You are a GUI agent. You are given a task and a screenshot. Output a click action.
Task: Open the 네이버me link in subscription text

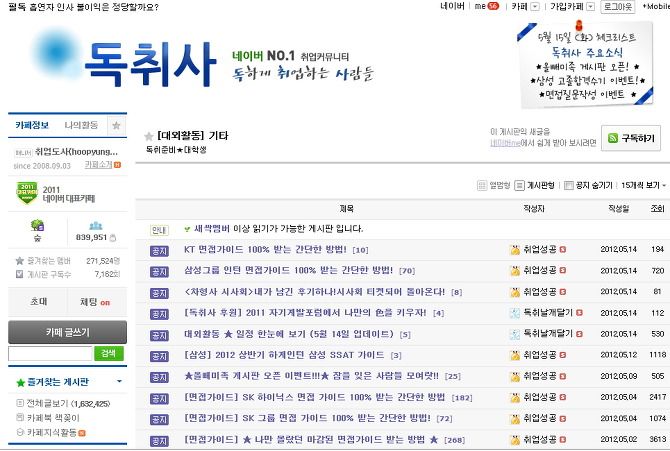(x=505, y=143)
